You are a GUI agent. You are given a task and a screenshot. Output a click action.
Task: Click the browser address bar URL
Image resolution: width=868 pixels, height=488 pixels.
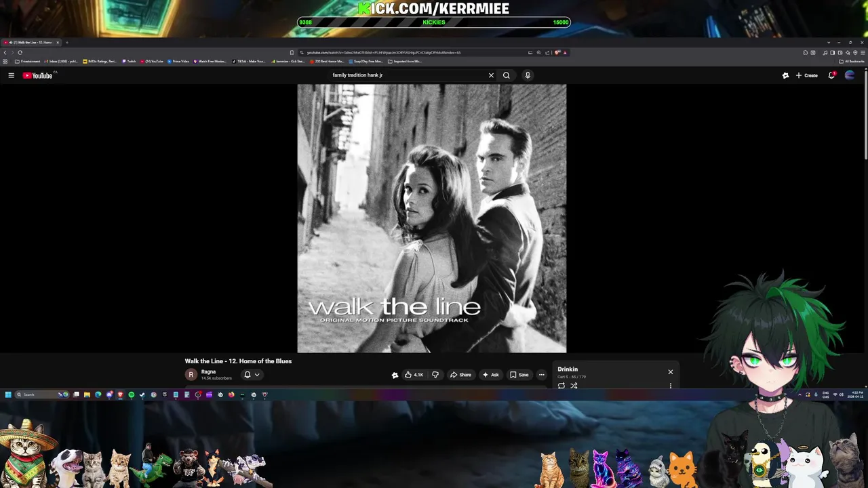[384, 52]
